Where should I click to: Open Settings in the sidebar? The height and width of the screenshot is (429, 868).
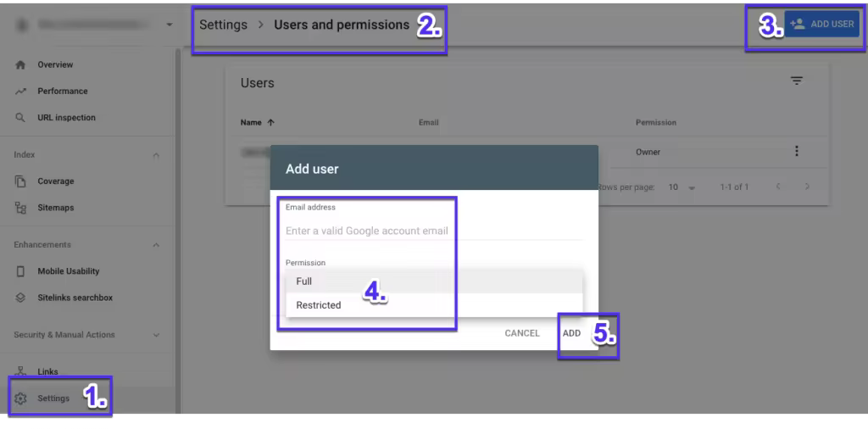tap(53, 398)
